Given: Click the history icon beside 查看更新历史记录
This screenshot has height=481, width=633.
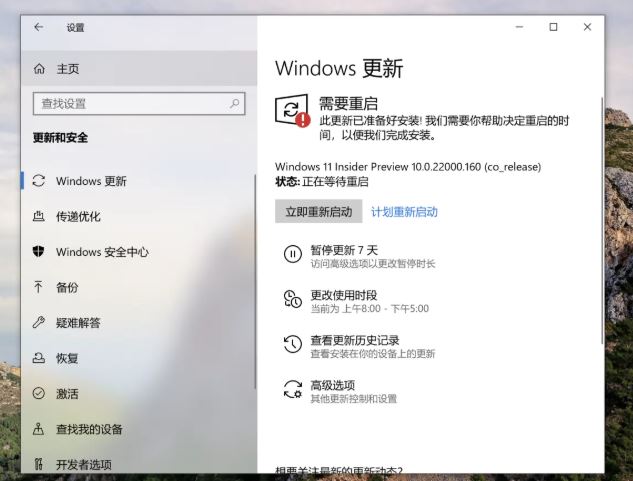Looking at the screenshot, I should [293, 344].
